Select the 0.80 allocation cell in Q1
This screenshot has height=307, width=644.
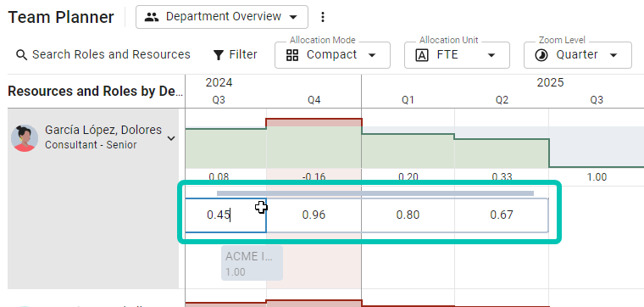point(408,215)
